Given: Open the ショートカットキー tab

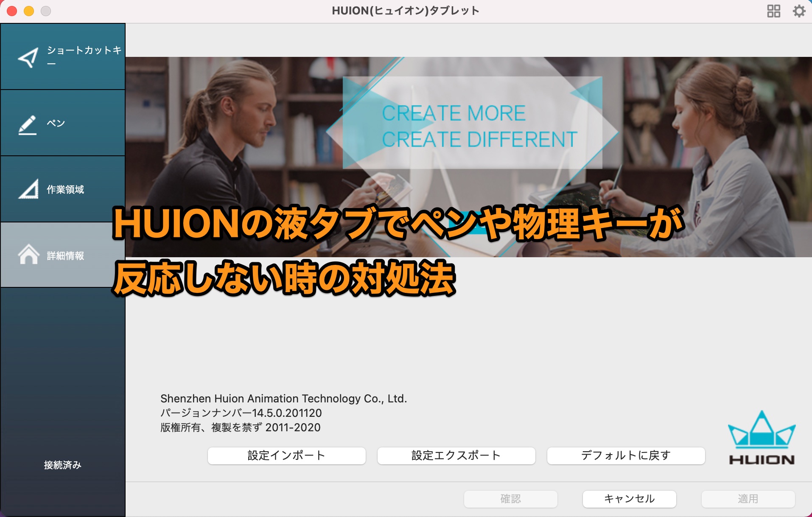Looking at the screenshot, I should click(x=63, y=56).
